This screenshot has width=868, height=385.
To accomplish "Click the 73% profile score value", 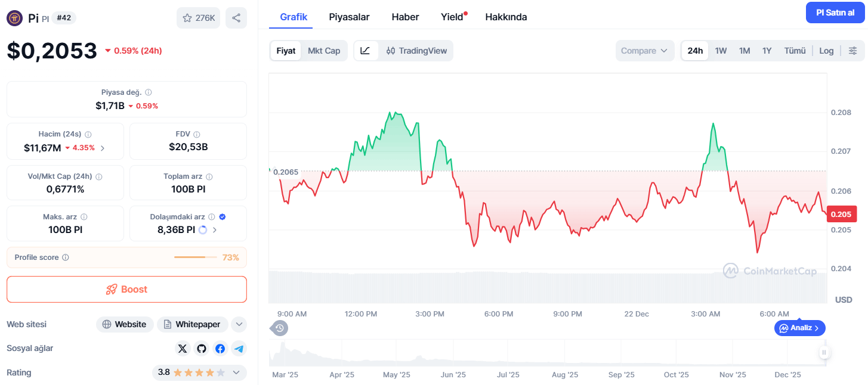I will (x=230, y=257).
